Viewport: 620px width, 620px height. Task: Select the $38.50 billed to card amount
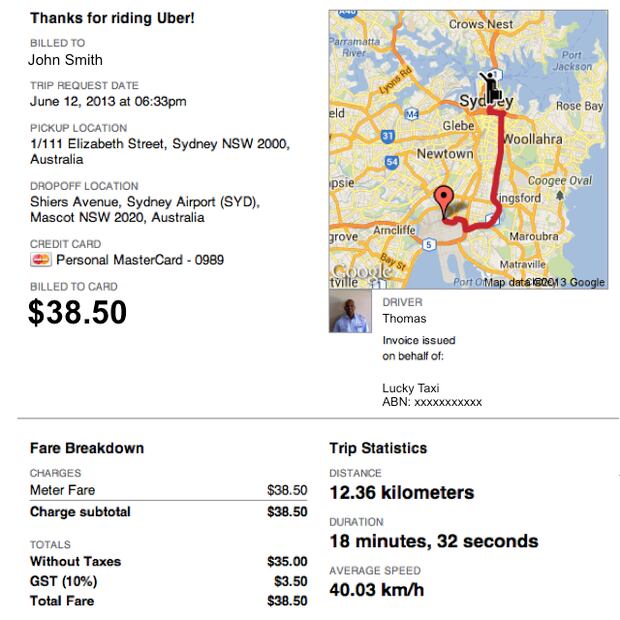point(78,312)
